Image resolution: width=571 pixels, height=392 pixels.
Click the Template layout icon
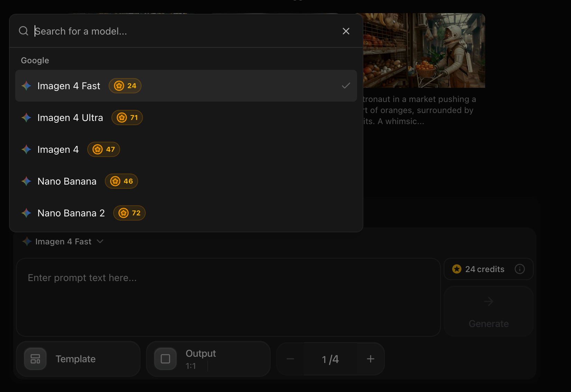35,359
